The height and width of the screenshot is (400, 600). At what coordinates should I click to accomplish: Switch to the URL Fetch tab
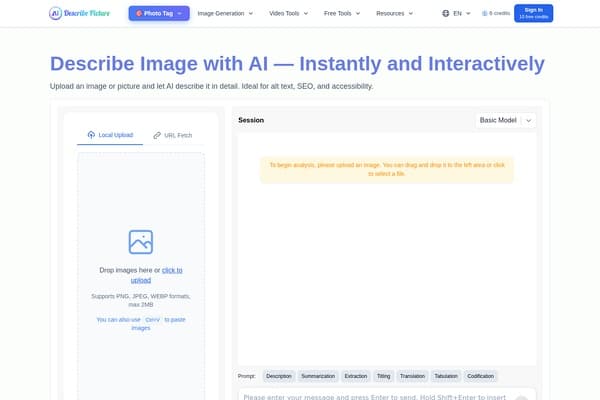[173, 136]
